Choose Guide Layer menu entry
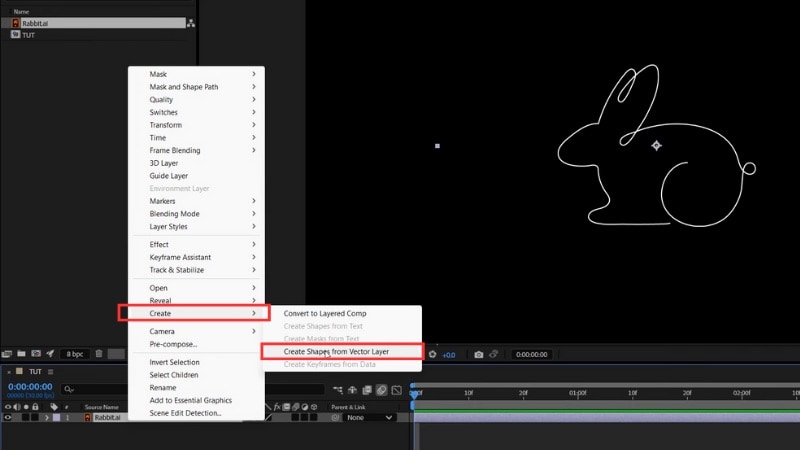800x450 pixels. coord(196,176)
